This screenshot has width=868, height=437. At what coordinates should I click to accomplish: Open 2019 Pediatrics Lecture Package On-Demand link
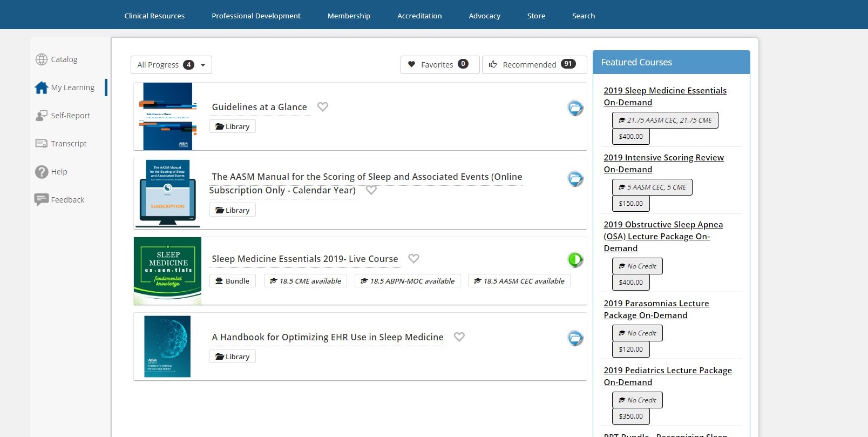(668, 377)
